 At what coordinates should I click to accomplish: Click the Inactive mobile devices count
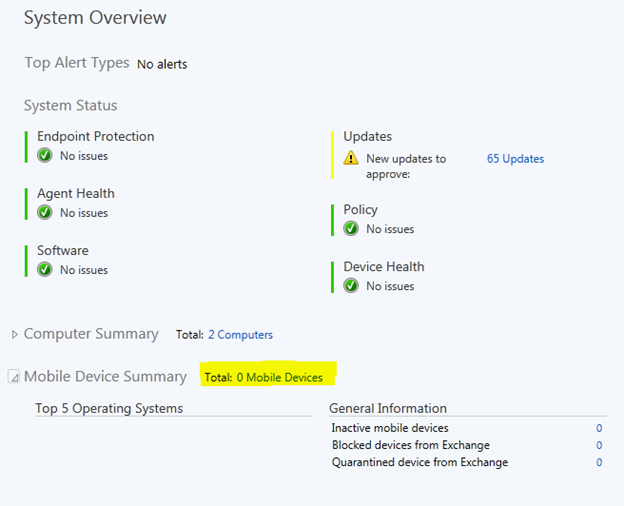(599, 428)
